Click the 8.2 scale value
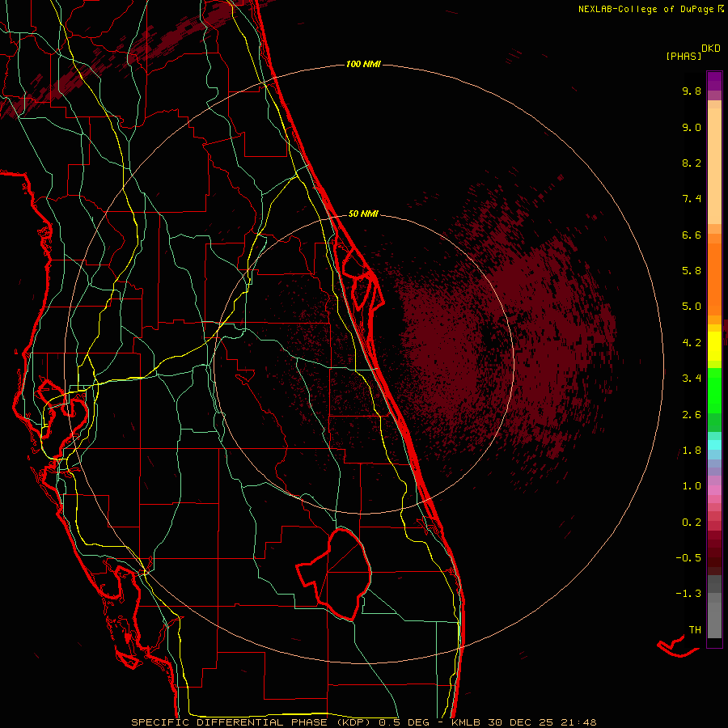This screenshot has width=728, height=728. 692,163
